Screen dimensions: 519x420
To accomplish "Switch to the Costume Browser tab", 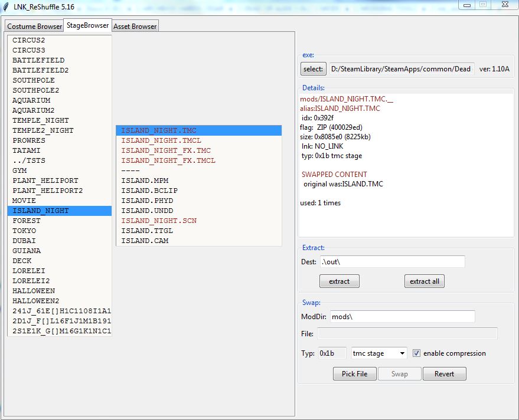I will tap(34, 26).
